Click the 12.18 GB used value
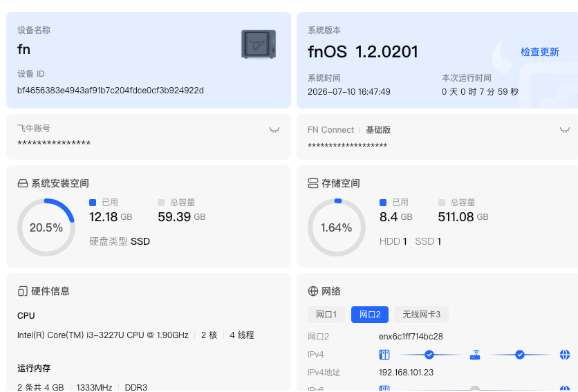Viewport: 578px width, 392px height. tap(111, 217)
